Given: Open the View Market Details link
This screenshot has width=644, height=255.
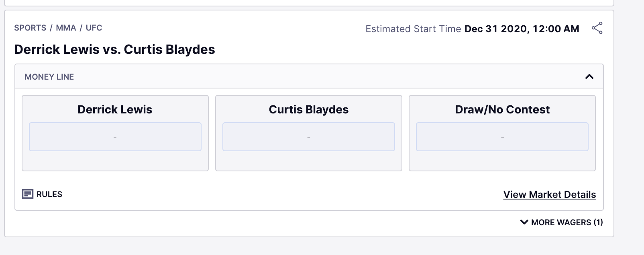Looking at the screenshot, I should (x=549, y=195).
